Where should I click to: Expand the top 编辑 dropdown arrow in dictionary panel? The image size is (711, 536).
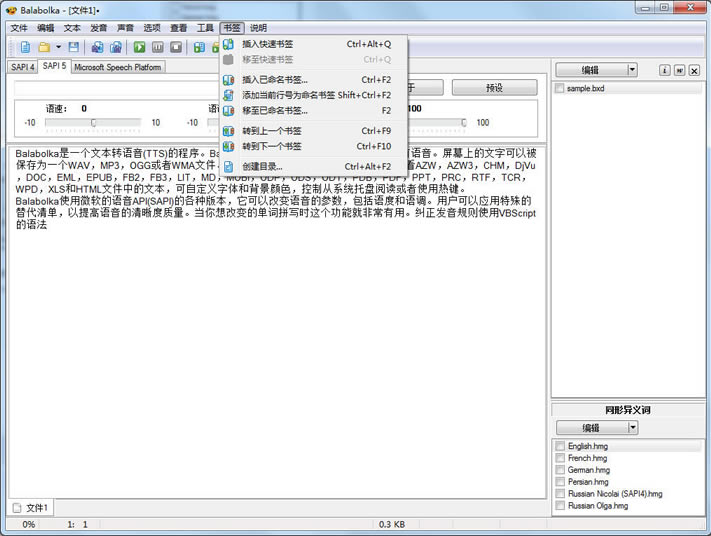click(632, 70)
